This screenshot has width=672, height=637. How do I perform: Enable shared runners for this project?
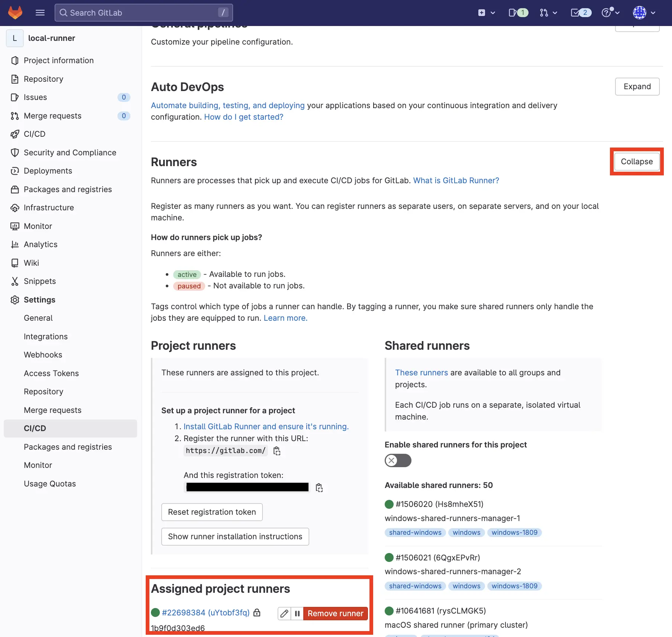398,460
